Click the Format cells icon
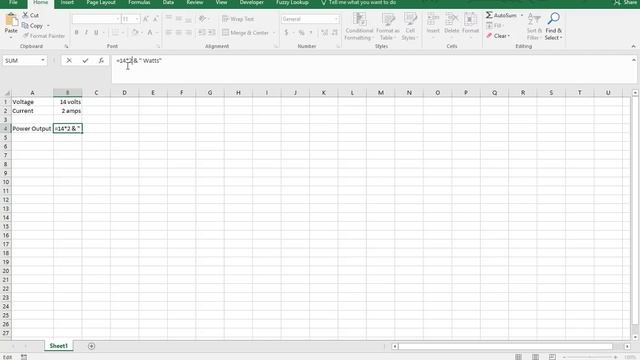The width and height of the screenshot is (640, 360). [x=470, y=20]
